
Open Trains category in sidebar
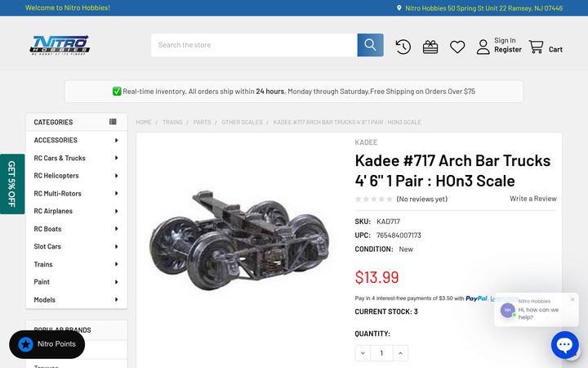click(43, 264)
